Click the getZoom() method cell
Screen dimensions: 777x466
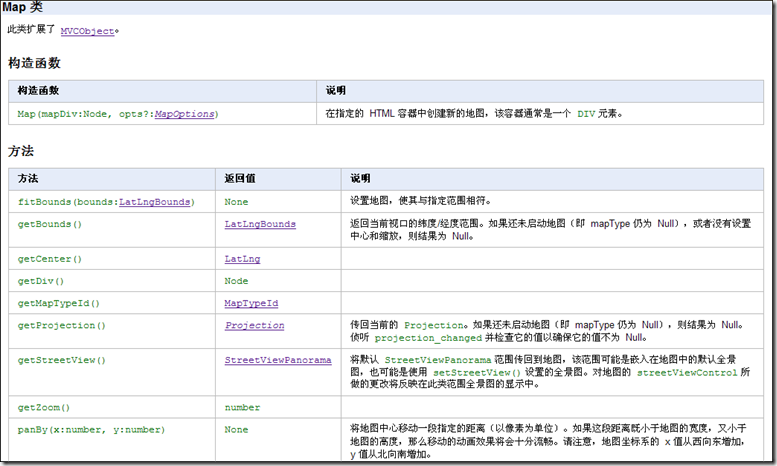(112, 407)
